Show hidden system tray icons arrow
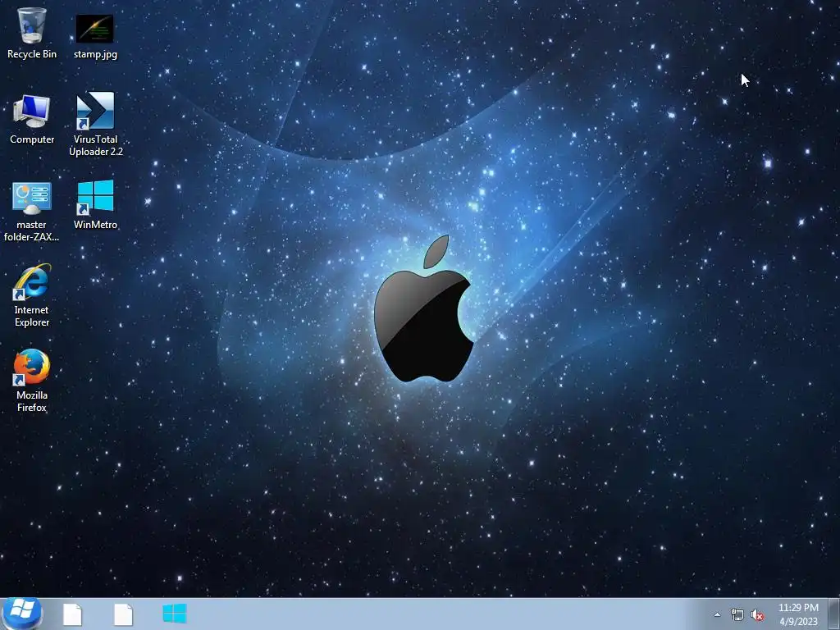840x630 pixels. [717, 615]
